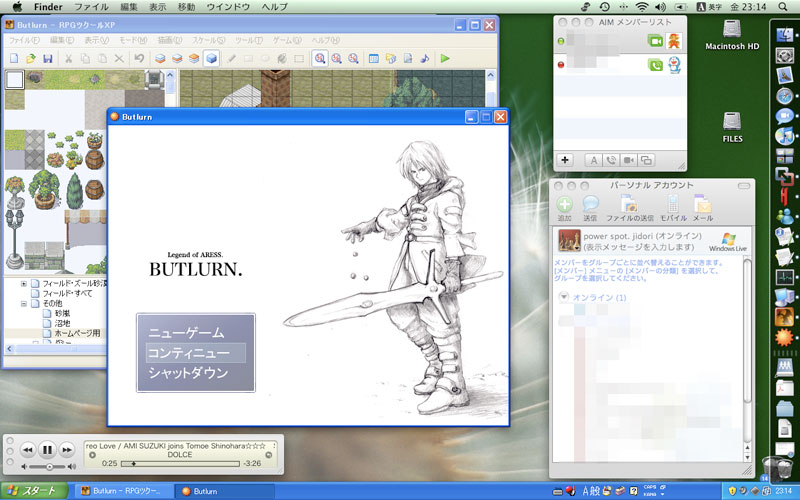Click the Undo arrow icon in RPG Maker toolbar
Viewport: 800px width, 500px height.
139,59
